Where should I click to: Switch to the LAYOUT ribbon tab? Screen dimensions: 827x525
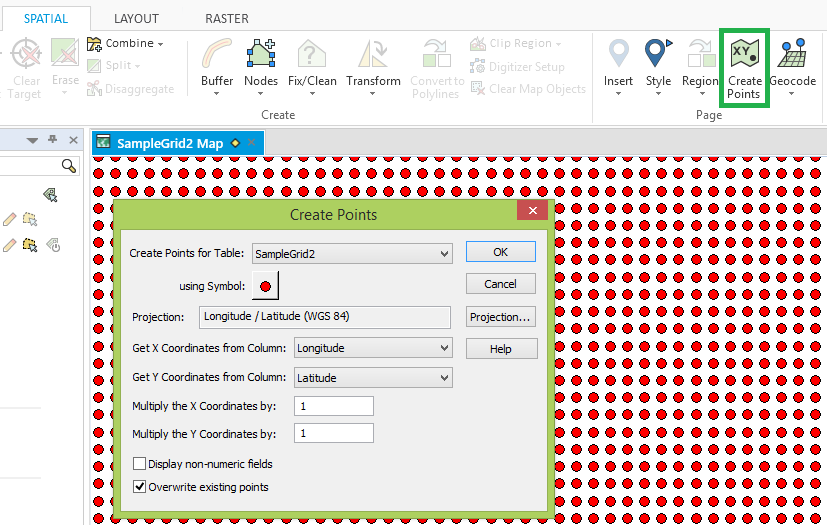point(136,18)
